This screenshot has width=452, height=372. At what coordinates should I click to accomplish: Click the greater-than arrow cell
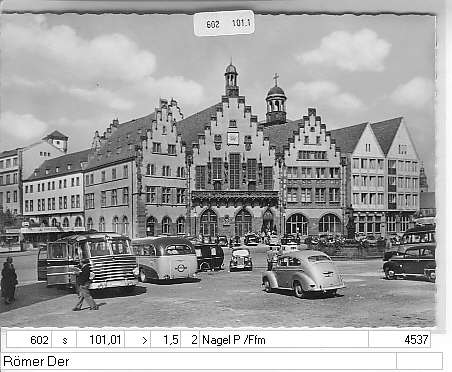coord(138,340)
